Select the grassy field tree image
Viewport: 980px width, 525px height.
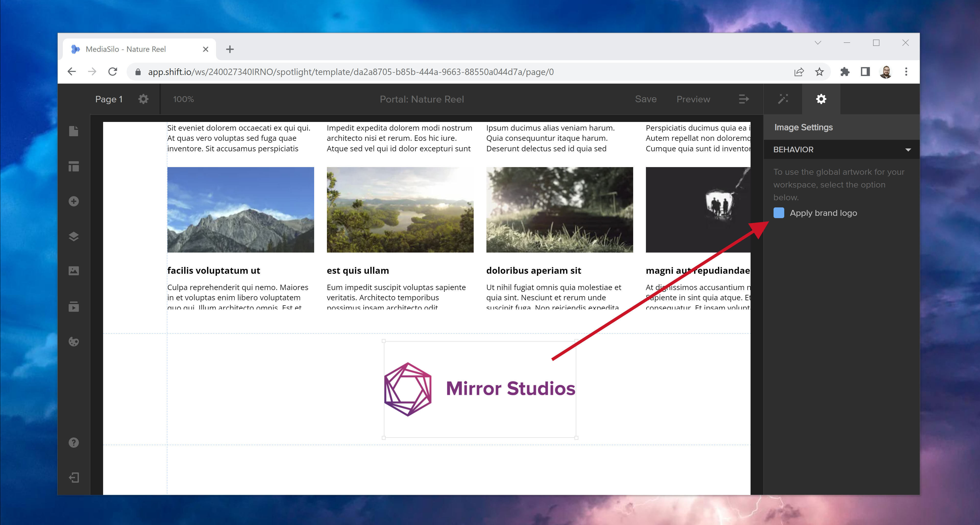[x=560, y=209]
